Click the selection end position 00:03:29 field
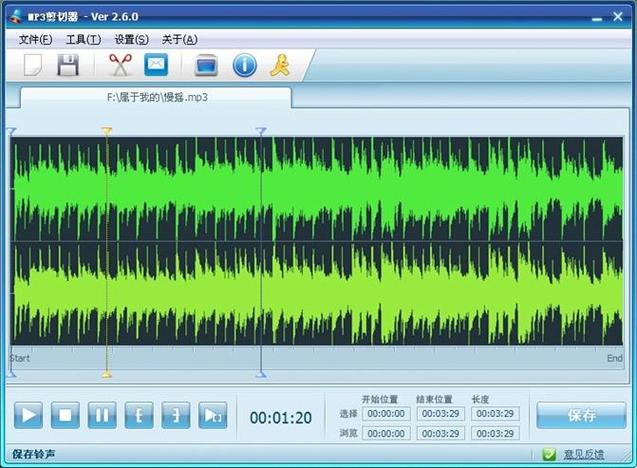 440,414
